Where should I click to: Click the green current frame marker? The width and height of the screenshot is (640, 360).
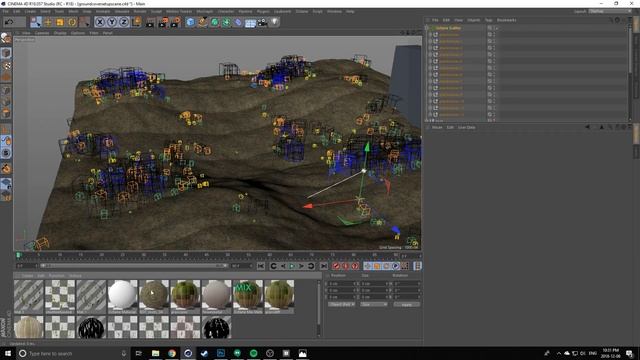(18, 255)
